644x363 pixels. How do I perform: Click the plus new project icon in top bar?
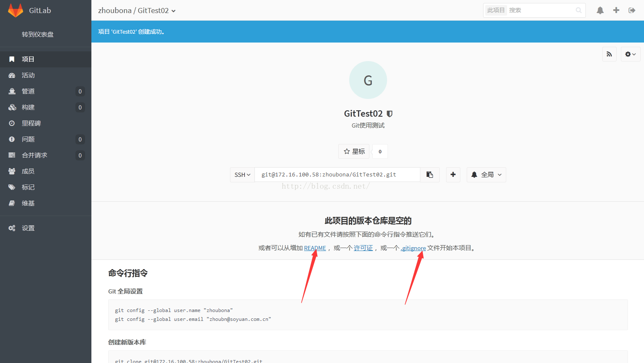click(616, 10)
